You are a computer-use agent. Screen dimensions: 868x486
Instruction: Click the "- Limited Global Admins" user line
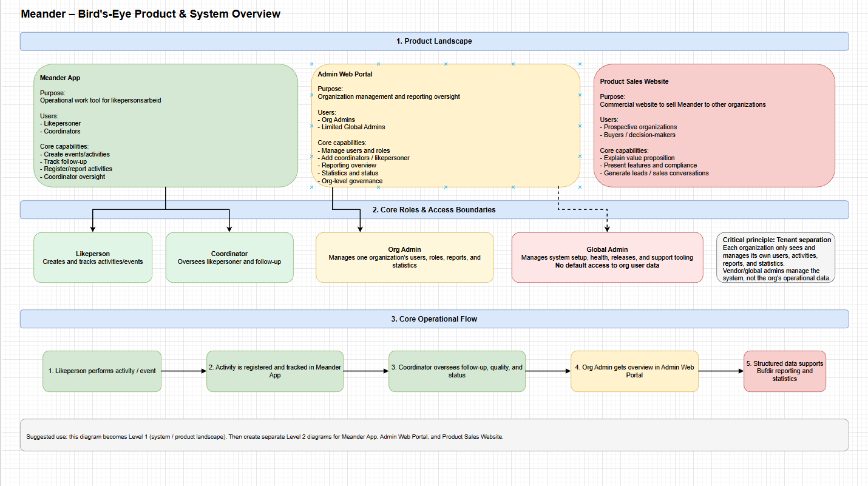351,127
